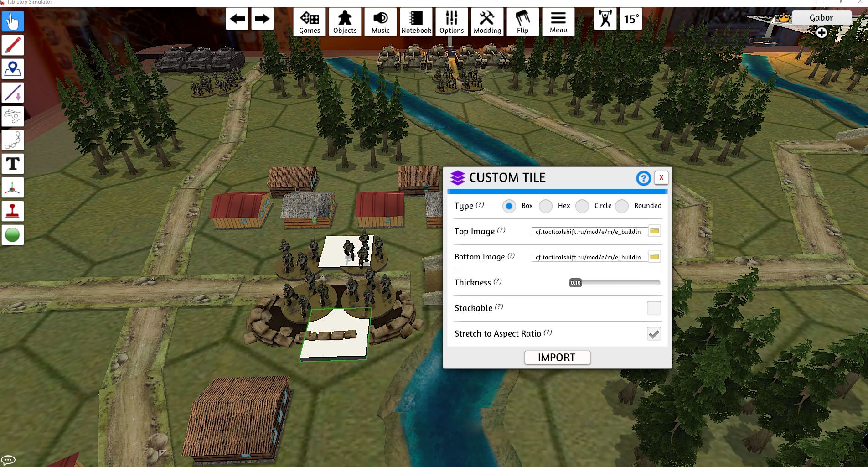Screen dimensions: 868x467
Task: Select the Text tool
Action: (x=13, y=164)
